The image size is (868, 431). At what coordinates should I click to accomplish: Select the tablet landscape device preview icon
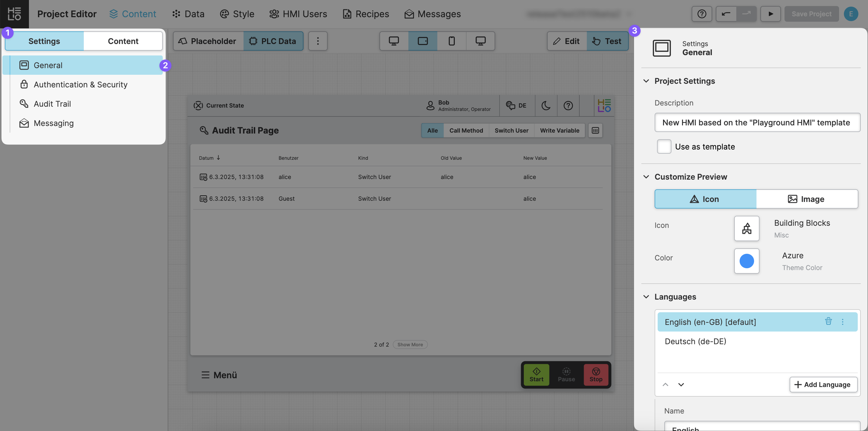click(423, 41)
